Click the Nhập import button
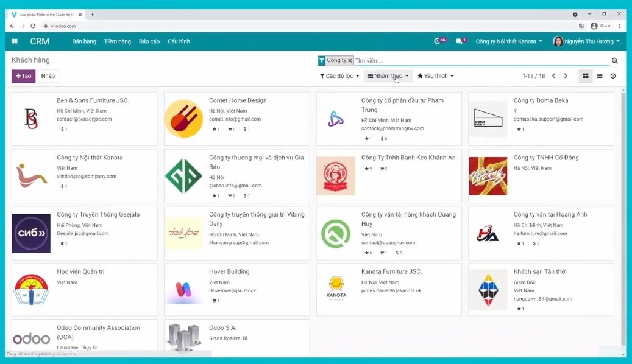 48,75
